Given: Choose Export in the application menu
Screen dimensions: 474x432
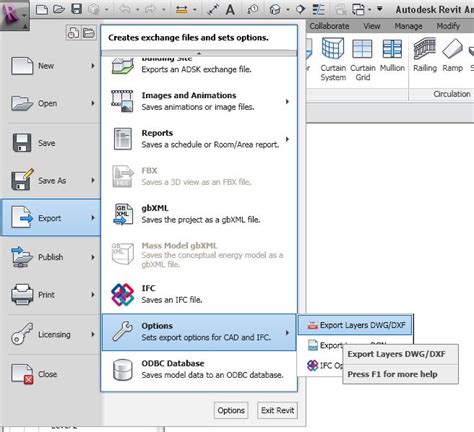Looking at the screenshot, I should 51,218.
